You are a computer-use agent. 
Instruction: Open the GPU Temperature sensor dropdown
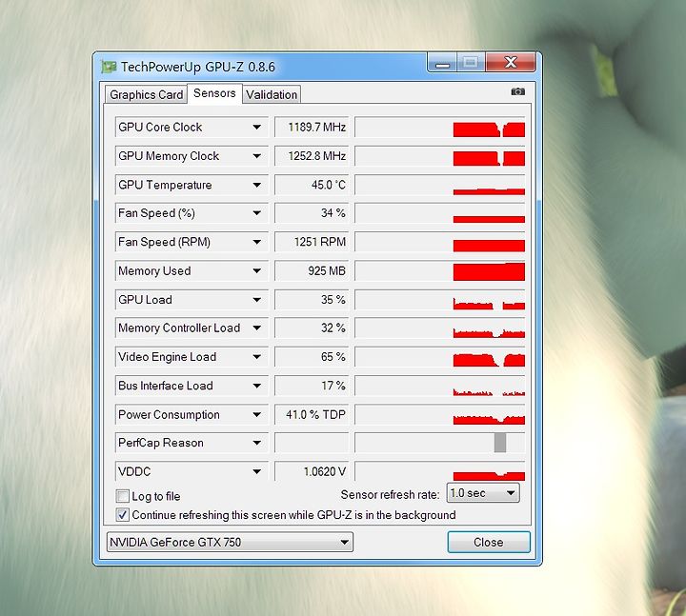click(257, 185)
